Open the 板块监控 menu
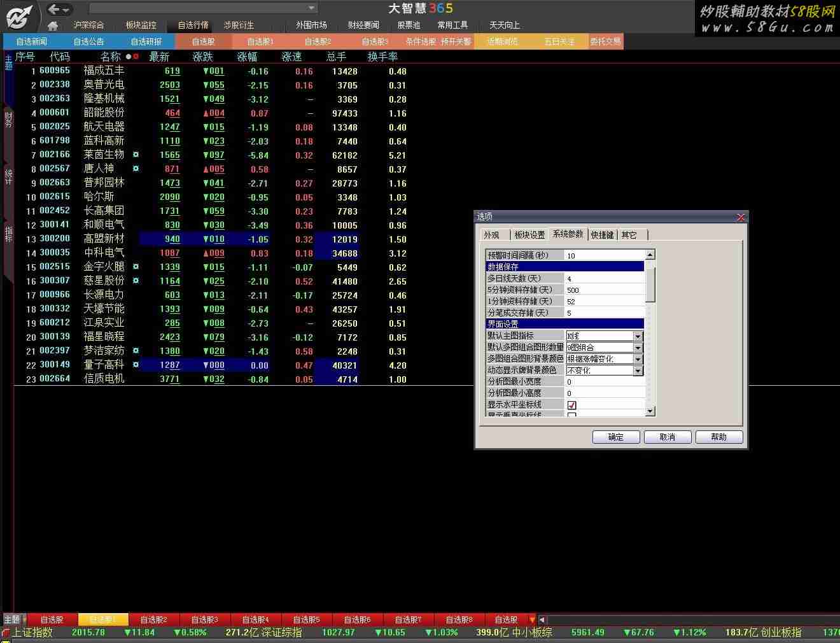Viewport: 840px width, 643px height. 141,25
